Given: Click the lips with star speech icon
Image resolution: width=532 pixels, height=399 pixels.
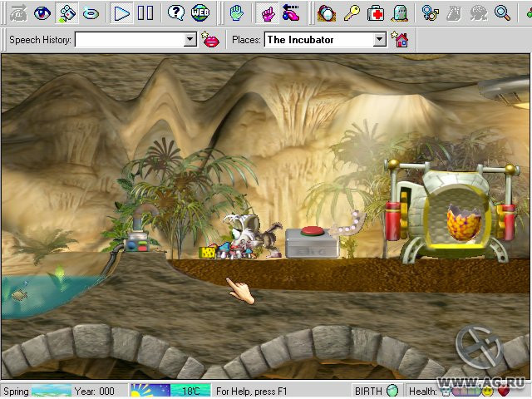Looking at the screenshot, I should (x=210, y=40).
